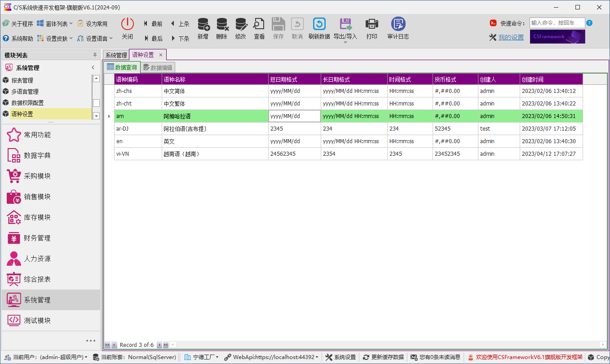Open the 窗体列表 dropdown
This screenshot has height=364, width=610.
coord(55,24)
